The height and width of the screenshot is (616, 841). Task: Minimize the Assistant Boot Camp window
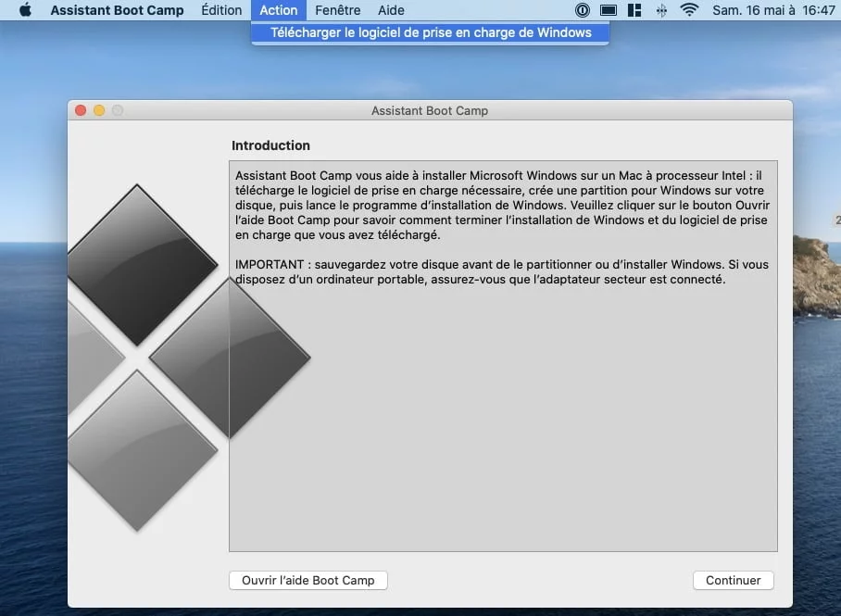(99, 110)
